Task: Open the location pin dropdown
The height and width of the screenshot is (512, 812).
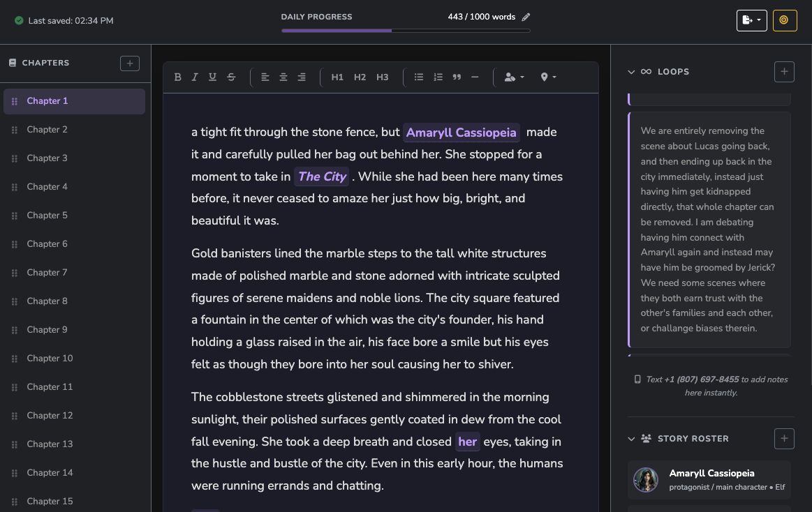Action: [548, 77]
